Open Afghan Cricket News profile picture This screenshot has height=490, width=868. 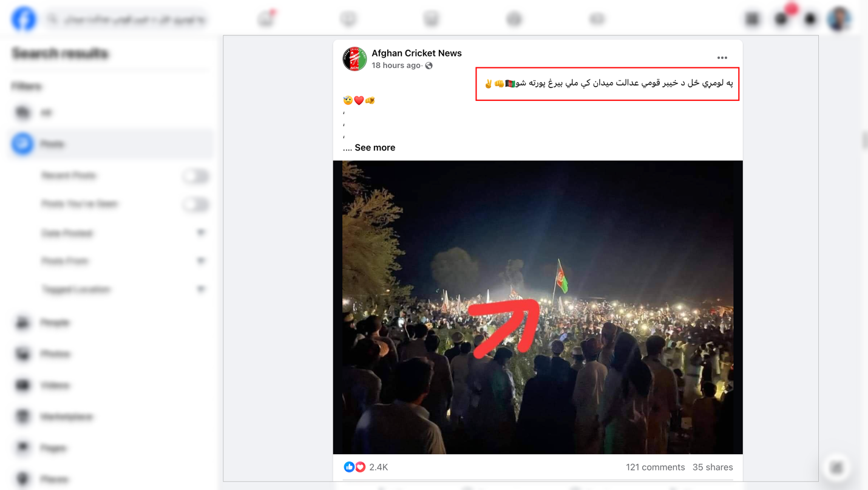(x=354, y=59)
